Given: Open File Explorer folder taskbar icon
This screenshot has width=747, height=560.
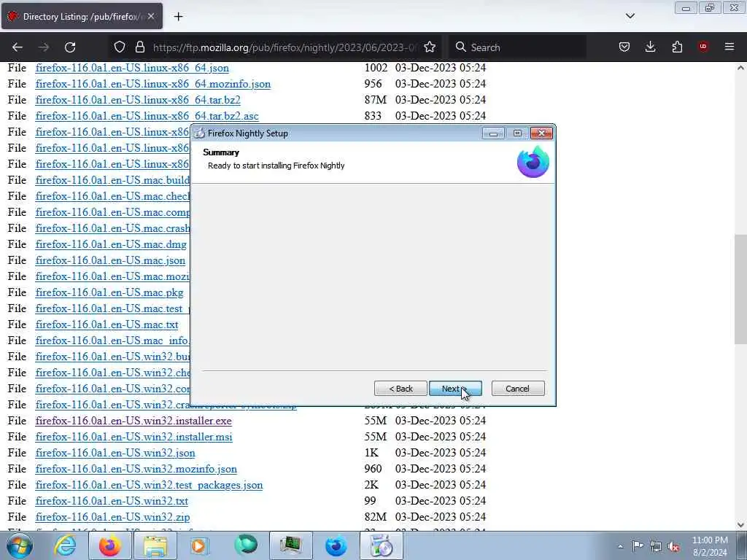Looking at the screenshot, I should pos(155,545).
